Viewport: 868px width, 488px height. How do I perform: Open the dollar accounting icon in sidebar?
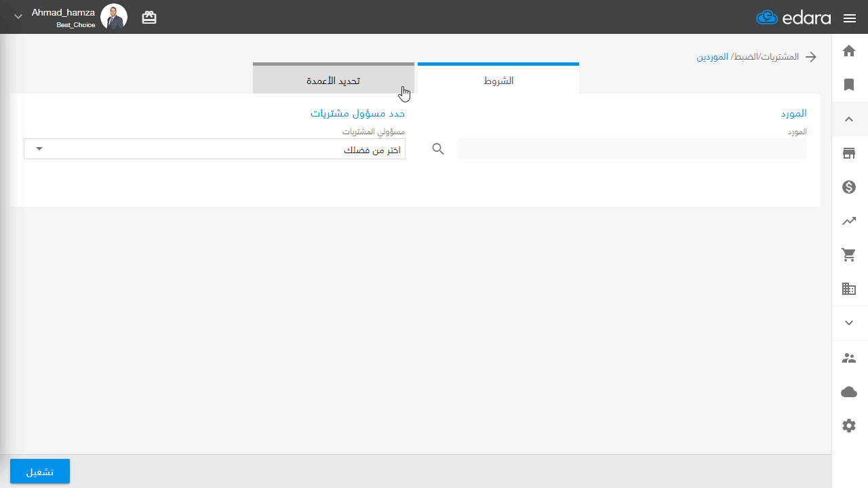(849, 187)
